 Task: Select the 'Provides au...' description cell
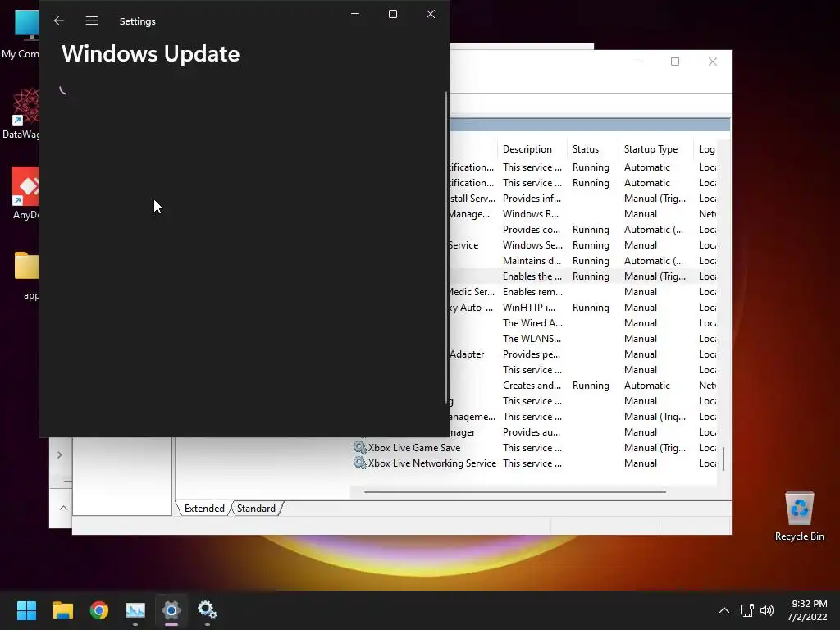532,431
